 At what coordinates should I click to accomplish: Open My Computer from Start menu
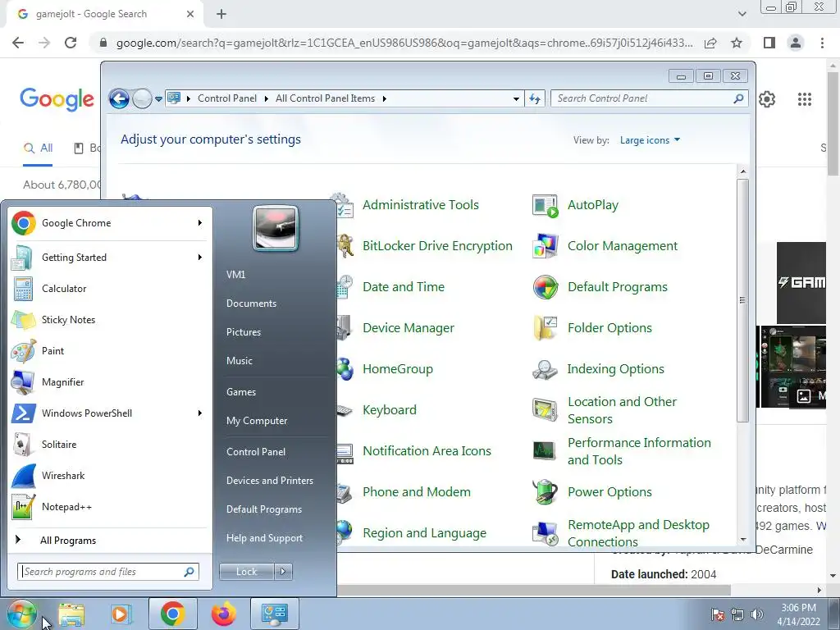tap(257, 421)
